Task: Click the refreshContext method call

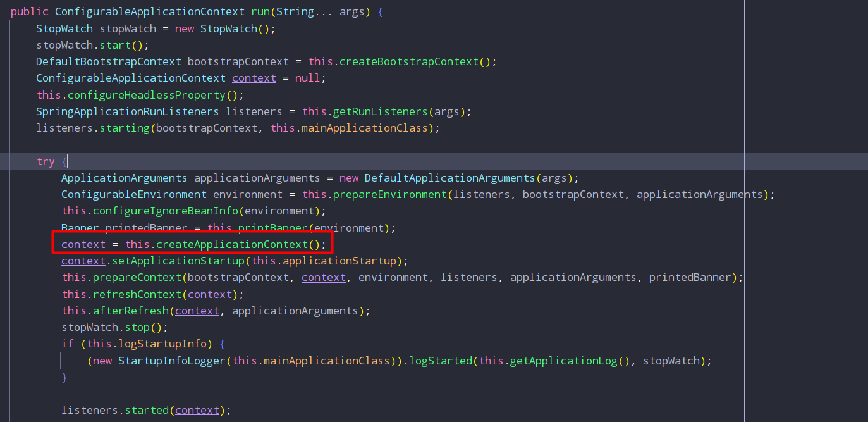Action: [x=137, y=294]
